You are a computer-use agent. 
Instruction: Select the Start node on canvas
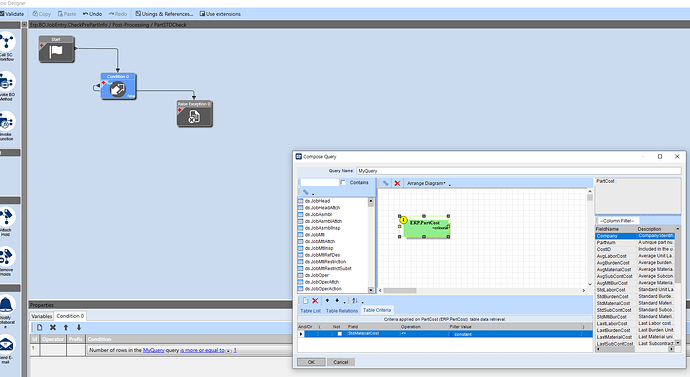(x=56, y=49)
